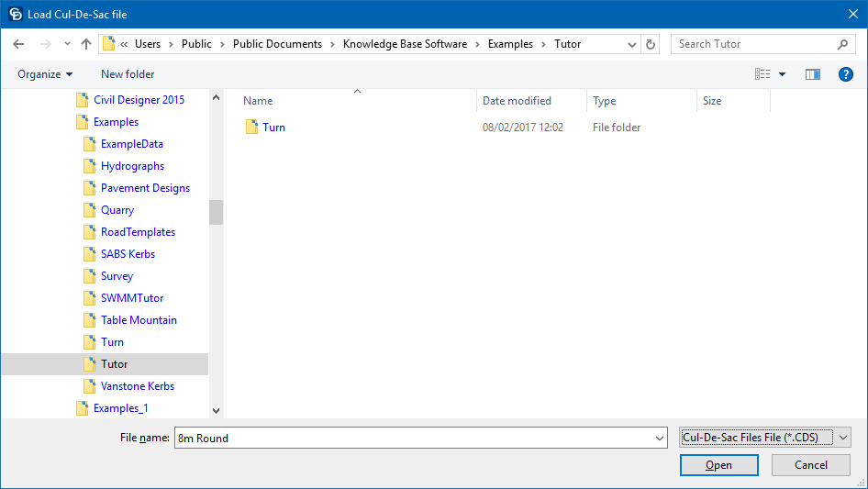Click New folder in the toolbar
Screen dimensions: 868x489
128,74
